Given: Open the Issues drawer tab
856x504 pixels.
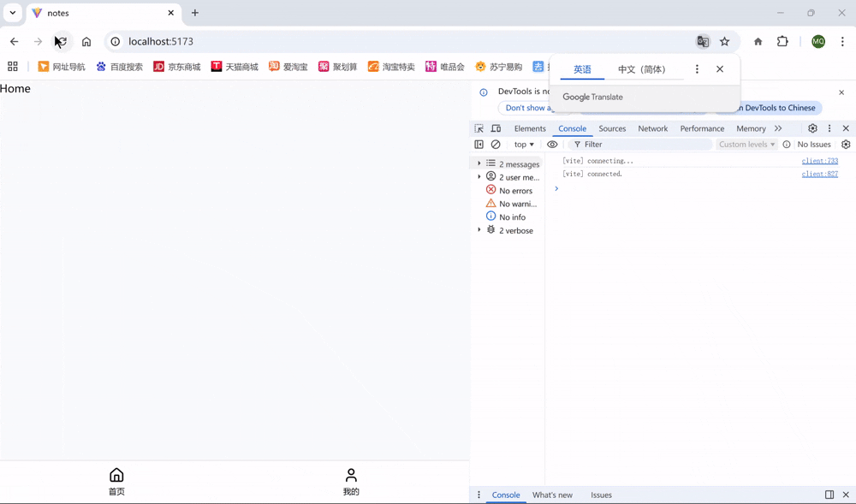Looking at the screenshot, I should coord(601,495).
